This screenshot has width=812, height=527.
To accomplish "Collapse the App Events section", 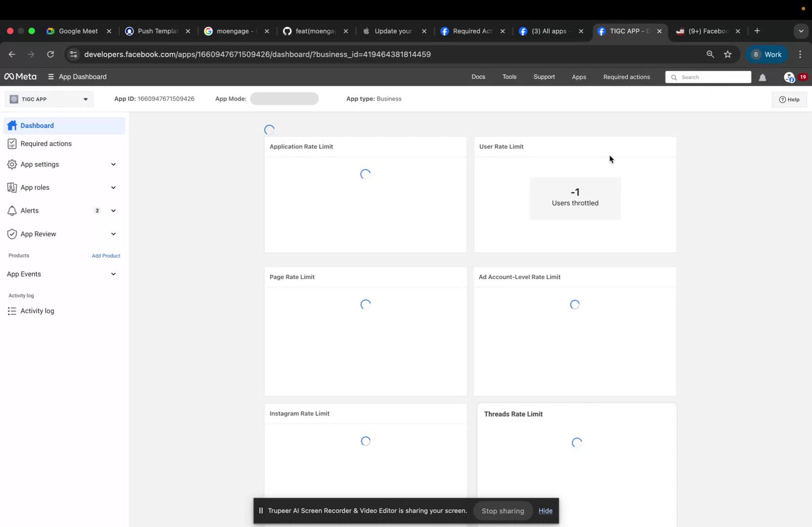I will (x=113, y=274).
